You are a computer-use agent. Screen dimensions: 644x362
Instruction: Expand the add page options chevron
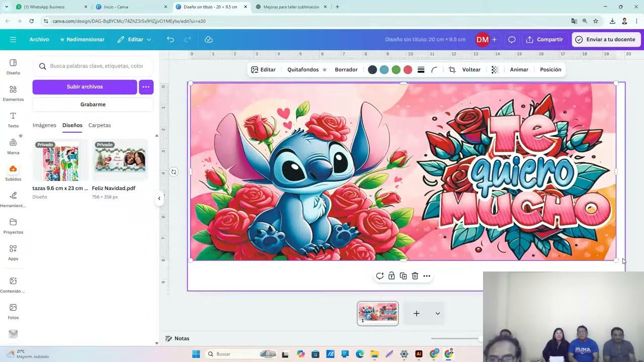438,314
